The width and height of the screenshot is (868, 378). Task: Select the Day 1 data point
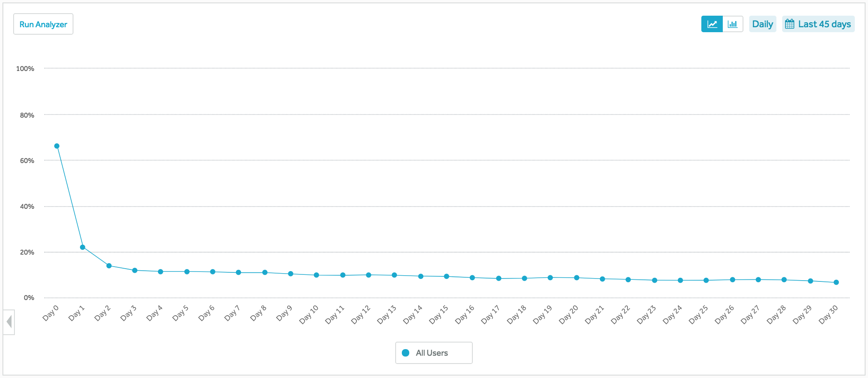pyautogui.click(x=83, y=247)
